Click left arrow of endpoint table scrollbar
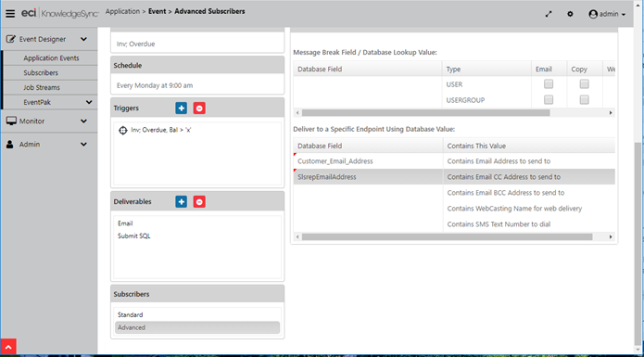644x357 pixels. (297, 237)
